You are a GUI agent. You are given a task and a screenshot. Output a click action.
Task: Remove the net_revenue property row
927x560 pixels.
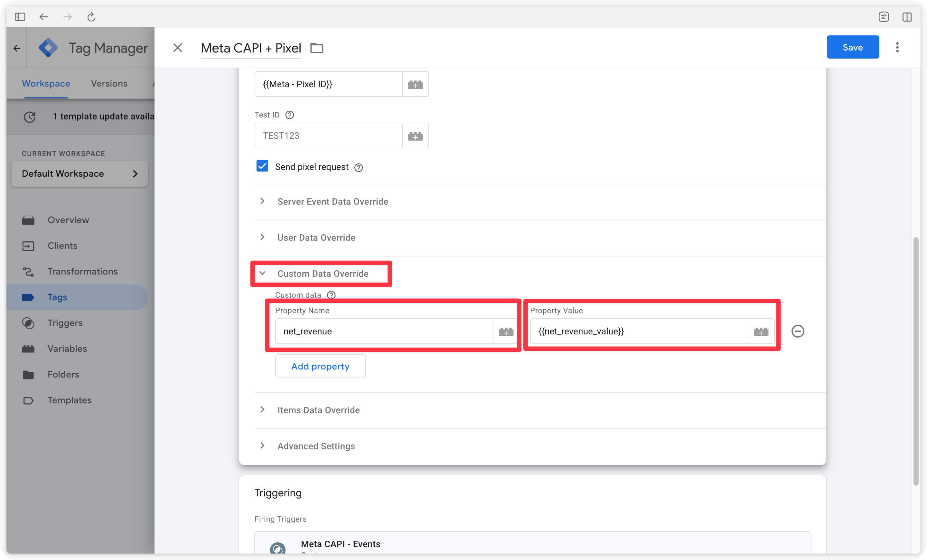798,331
